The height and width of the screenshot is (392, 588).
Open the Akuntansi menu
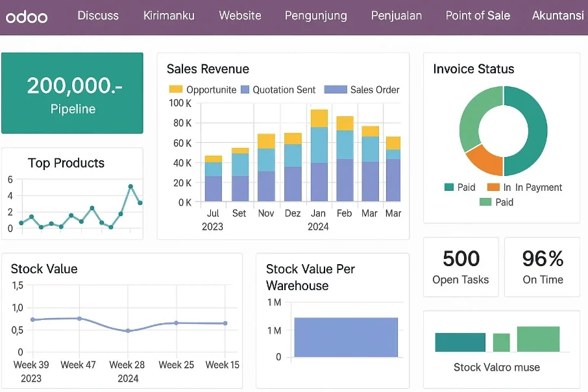(x=557, y=16)
